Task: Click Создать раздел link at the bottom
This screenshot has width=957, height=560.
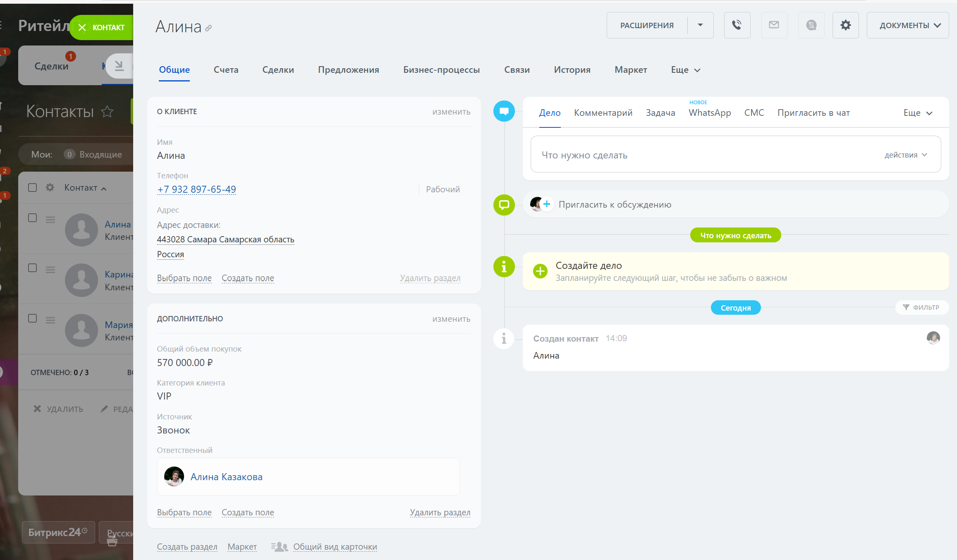Action: coord(187,547)
